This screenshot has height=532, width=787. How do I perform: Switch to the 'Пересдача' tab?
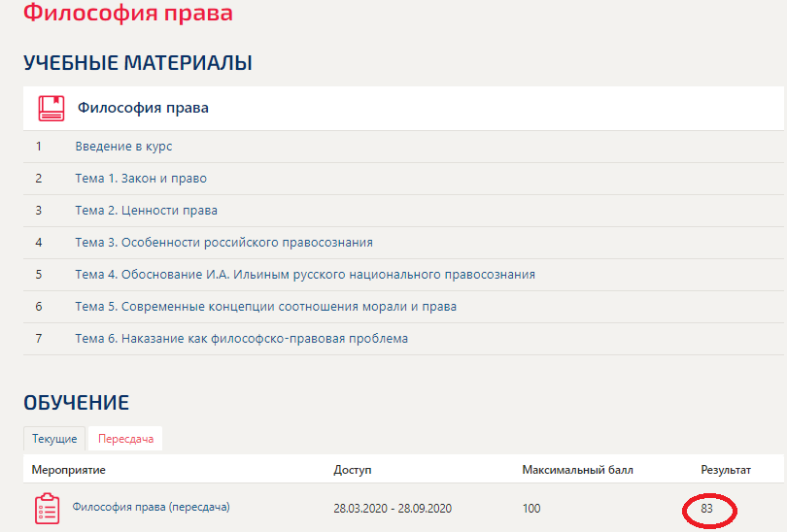[126, 439]
